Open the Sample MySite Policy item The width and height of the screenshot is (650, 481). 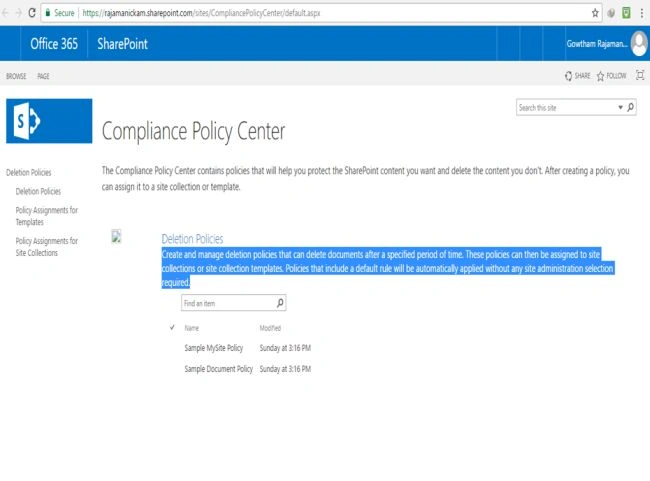[x=214, y=348]
